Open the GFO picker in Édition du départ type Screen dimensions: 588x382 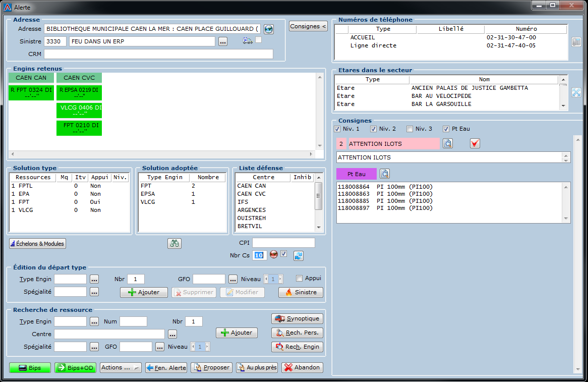point(233,279)
